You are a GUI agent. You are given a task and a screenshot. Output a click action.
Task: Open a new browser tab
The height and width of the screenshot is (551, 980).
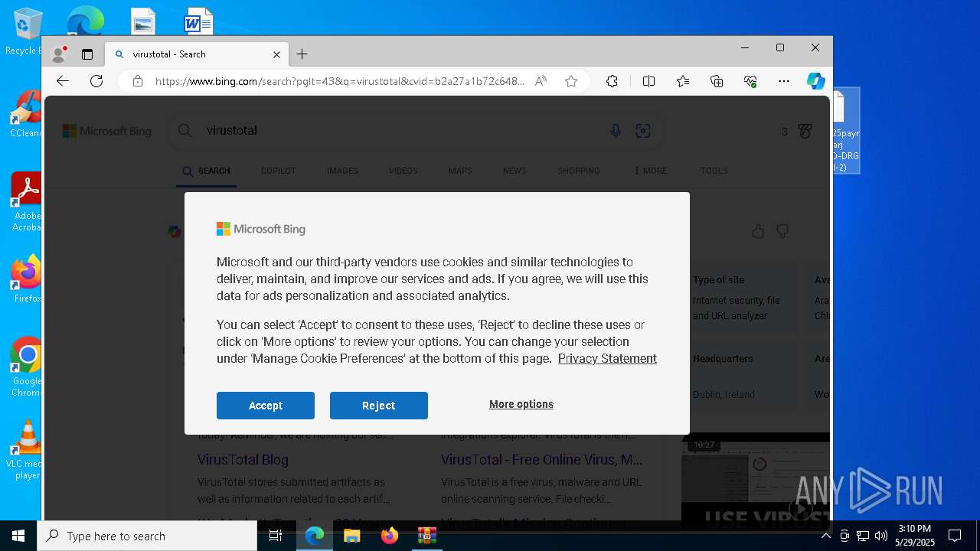[302, 54]
